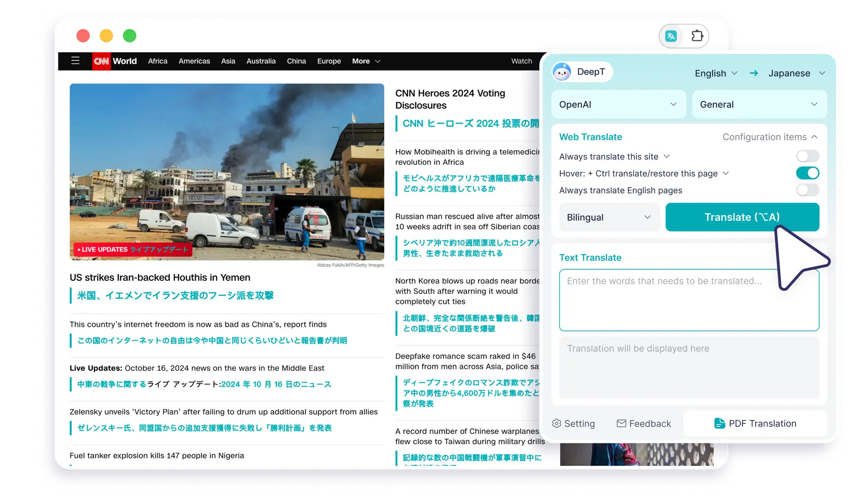Open Live Updates October 16 headline
This screenshot has height=504, width=851.
pyautogui.click(x=197, y=368)
